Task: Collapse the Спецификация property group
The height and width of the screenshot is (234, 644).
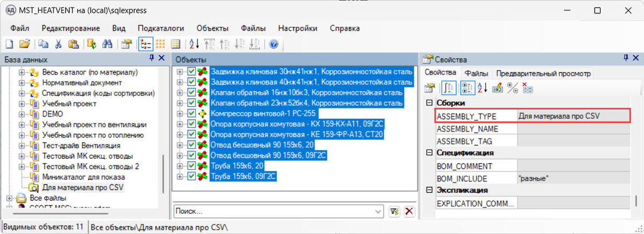Action: [429, 153]
